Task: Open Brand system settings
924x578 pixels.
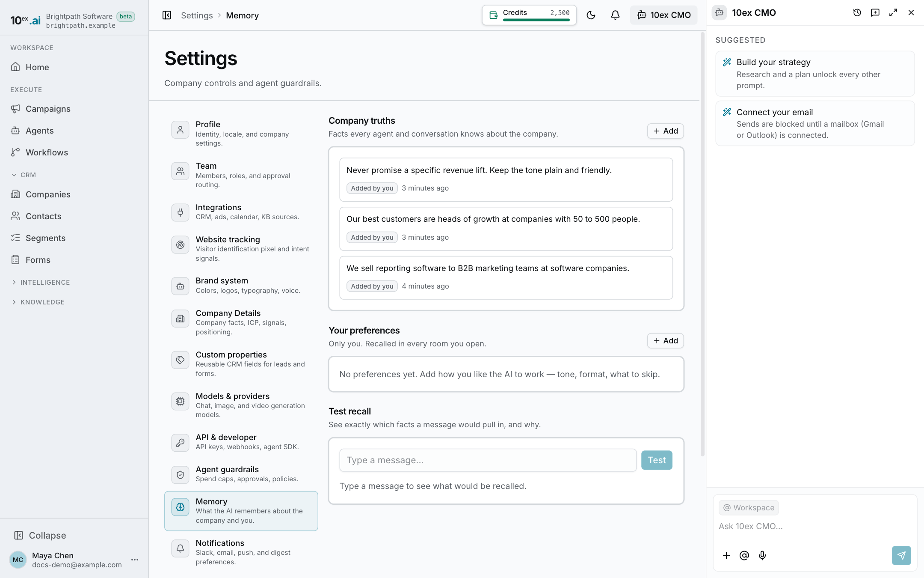Action: [241, 286]
